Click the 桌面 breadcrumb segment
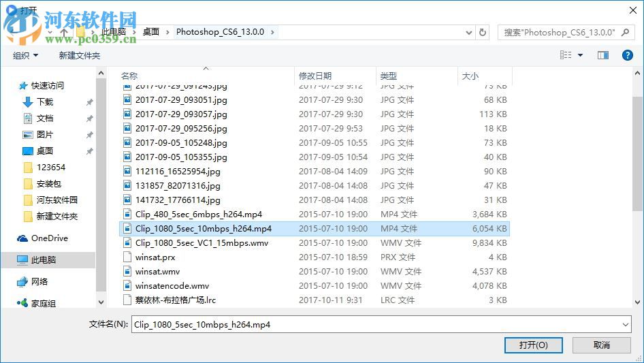644x363 pixels. pos(150,31)
